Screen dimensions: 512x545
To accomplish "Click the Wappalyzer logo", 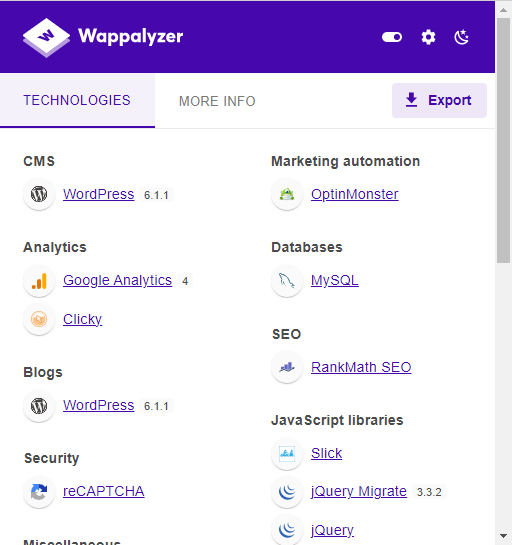I will (103, 37).
